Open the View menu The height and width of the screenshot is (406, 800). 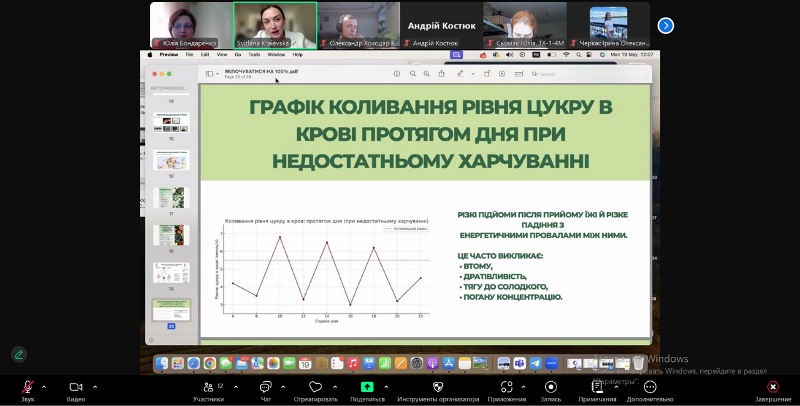pos(222,55)
